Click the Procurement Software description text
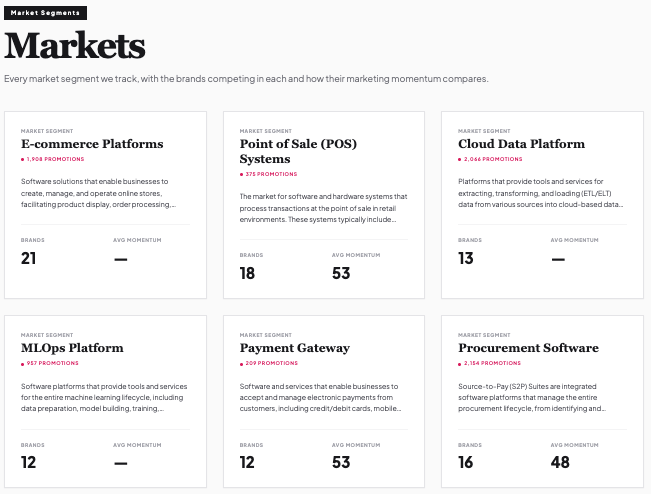 coord(532,398)
